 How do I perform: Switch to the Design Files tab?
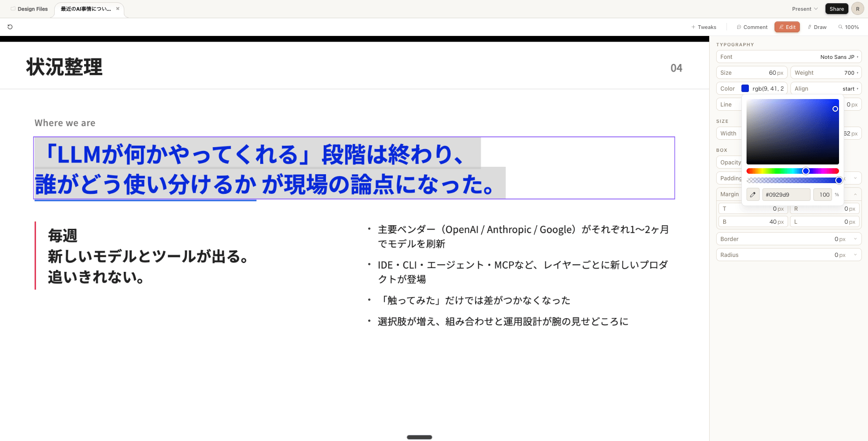tap(33, 8)
